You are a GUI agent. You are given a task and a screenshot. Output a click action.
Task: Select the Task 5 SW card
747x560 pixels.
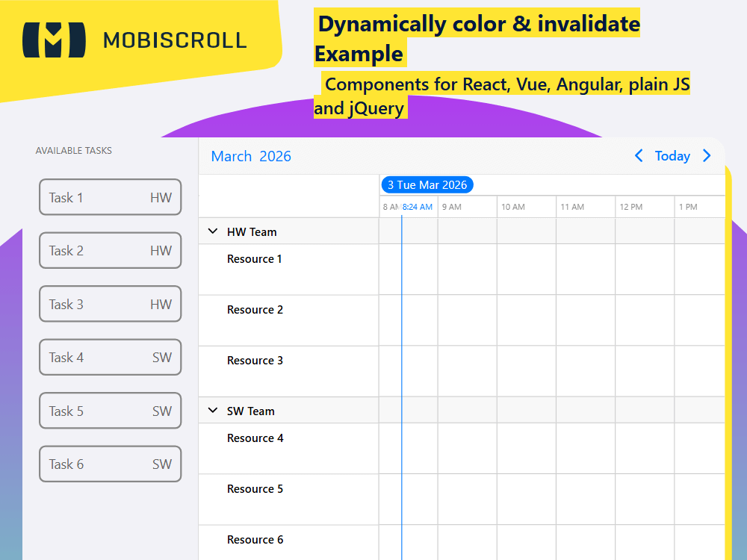(x=110, y=411)
